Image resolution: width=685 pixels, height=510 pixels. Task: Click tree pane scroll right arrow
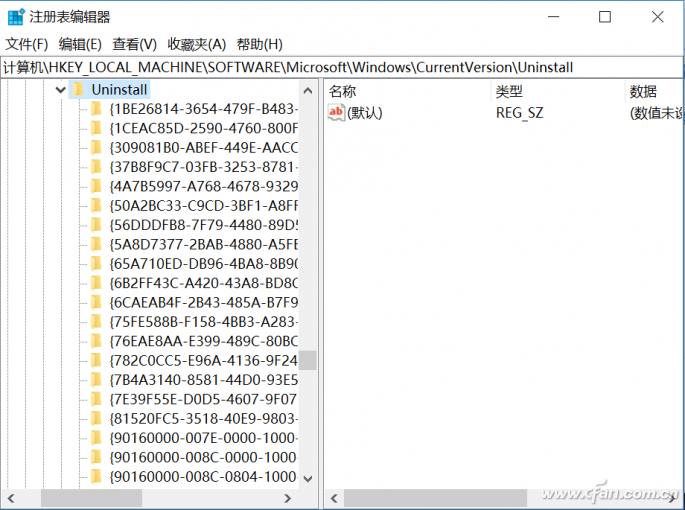click(x=287, y=498)
